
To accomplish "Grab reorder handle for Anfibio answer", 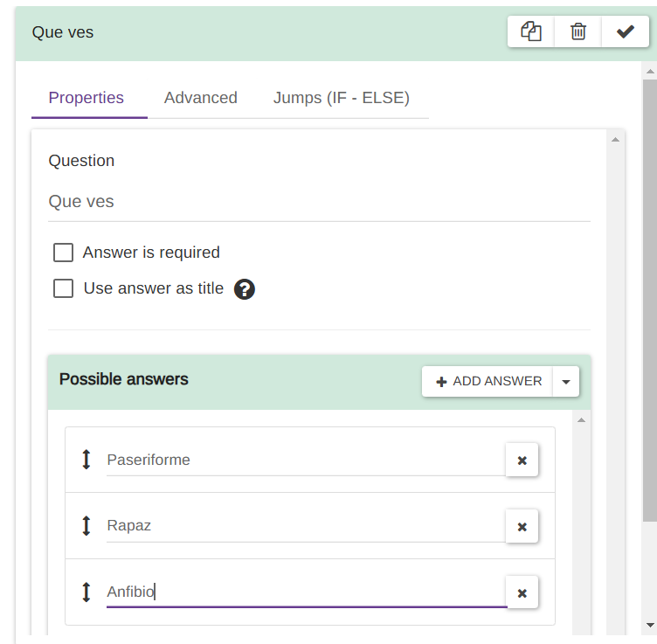I will pos(86,592).
